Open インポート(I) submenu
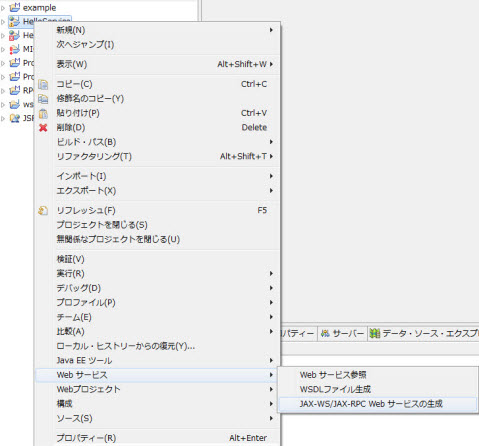 [157, 176]
